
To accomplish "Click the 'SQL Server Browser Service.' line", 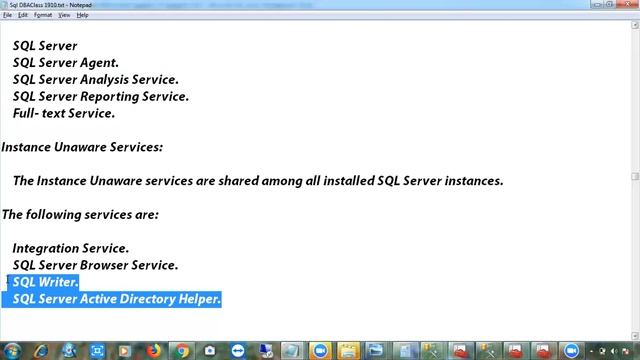I will click(x=96, y=265).
